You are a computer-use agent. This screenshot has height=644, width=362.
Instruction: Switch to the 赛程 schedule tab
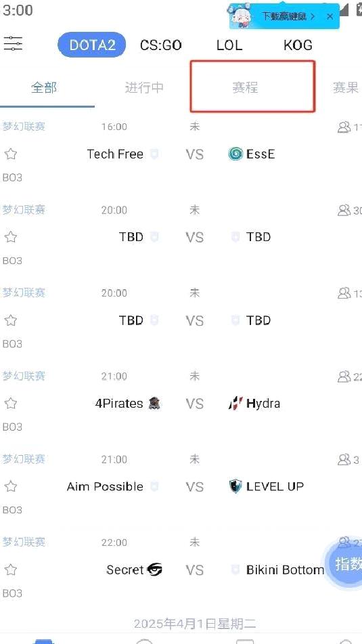click(x=245, y=87)
